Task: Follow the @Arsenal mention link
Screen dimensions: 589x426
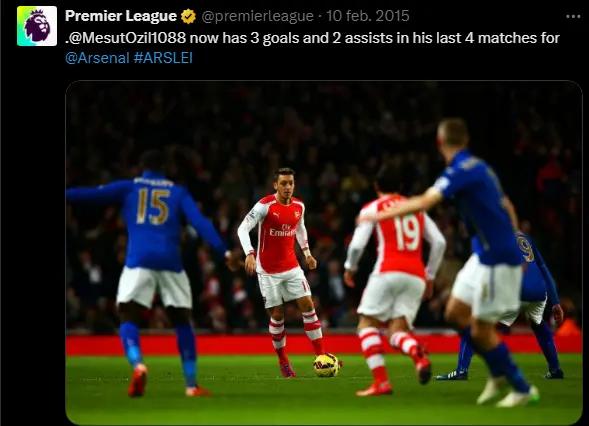Action: point(97,58)
